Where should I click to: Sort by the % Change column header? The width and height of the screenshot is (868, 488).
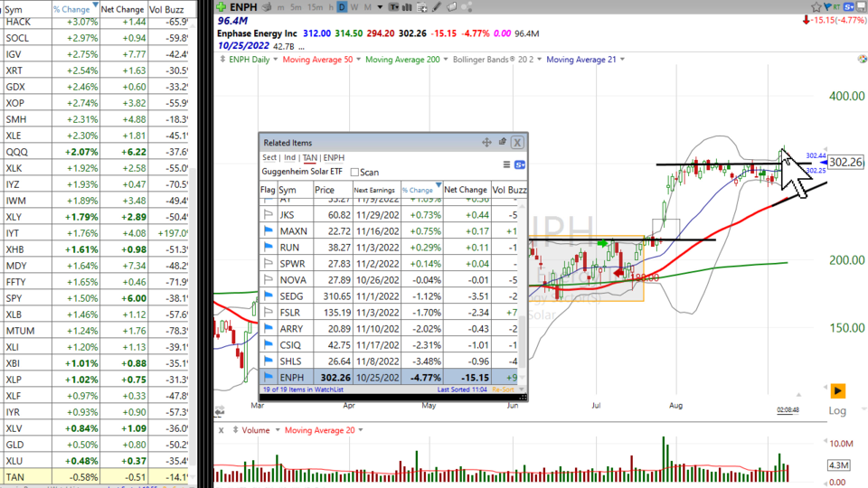tap(419, 190)
